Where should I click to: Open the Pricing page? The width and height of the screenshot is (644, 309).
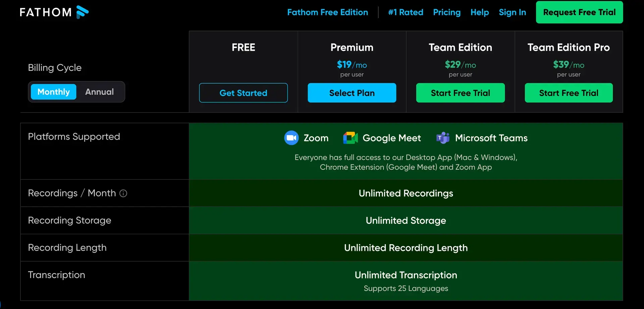pos(447,12)
